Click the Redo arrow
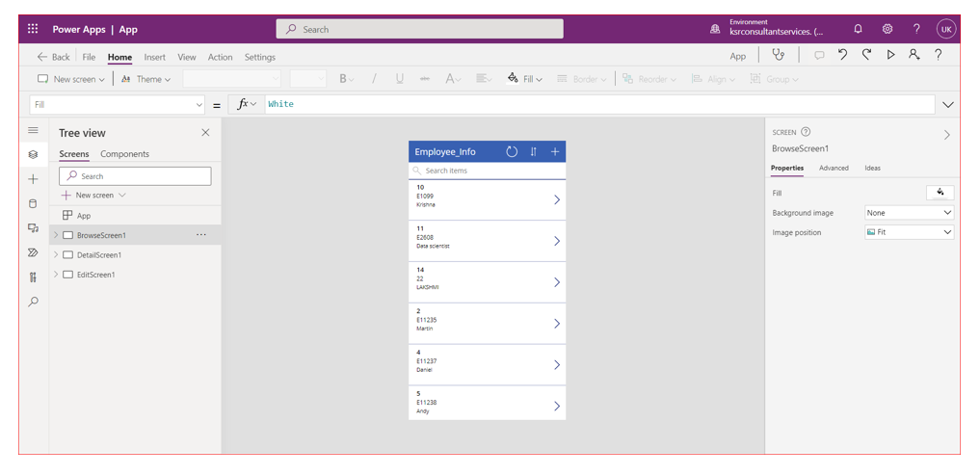 [x=866, y=55]
